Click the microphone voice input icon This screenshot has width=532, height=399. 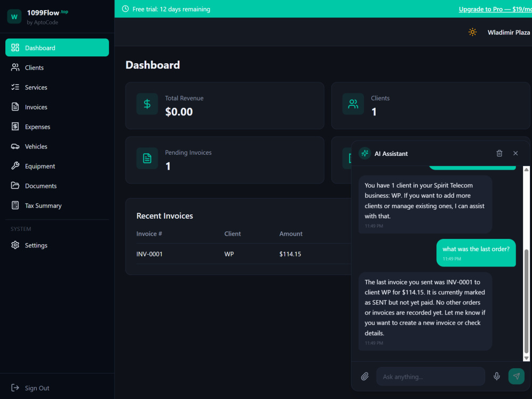click(496, 376)
